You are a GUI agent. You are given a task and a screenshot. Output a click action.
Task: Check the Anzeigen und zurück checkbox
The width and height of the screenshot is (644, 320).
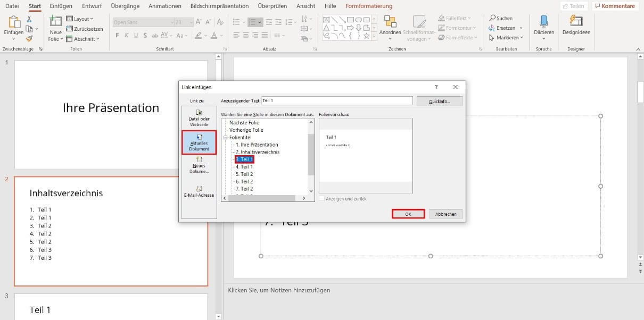coord(321,199)
